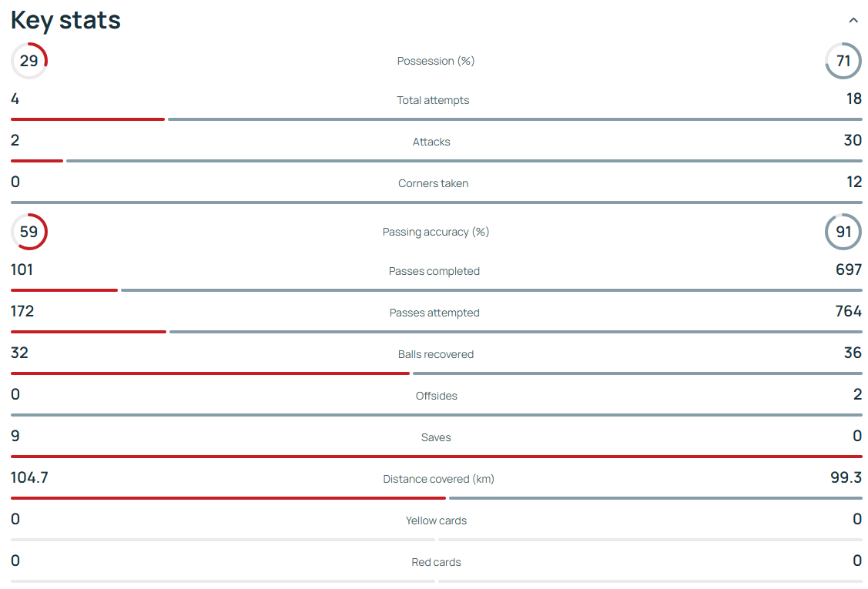The height and width of the screenshot is (589, 868).
Task: Click the red Distance covered bar segment
Action: (228, 498)
